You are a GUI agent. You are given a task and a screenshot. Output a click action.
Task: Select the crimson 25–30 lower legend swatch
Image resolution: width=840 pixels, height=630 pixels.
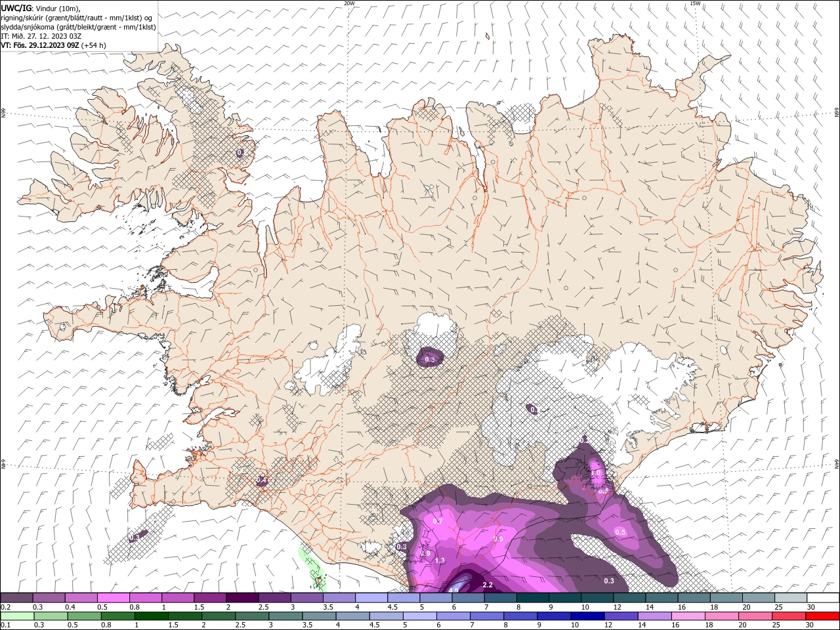coord(788,616)
